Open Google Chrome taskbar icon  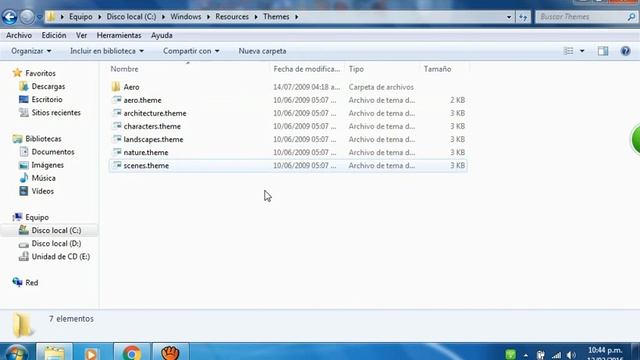pos(131,353)
